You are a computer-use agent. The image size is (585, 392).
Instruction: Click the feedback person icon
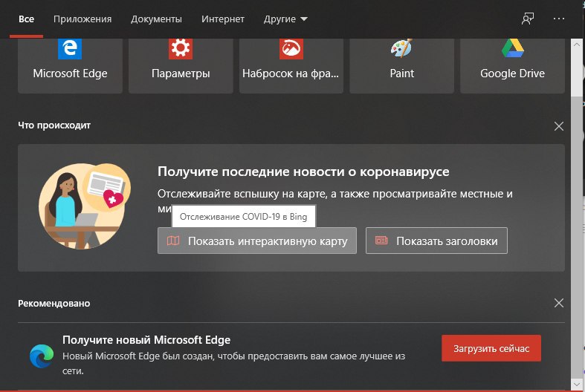tap(528, 19)
